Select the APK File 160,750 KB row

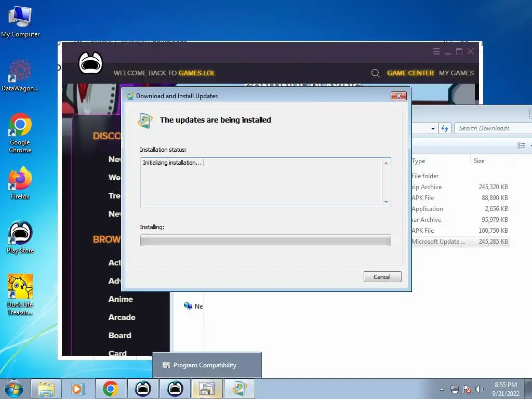tap(460, 230)
